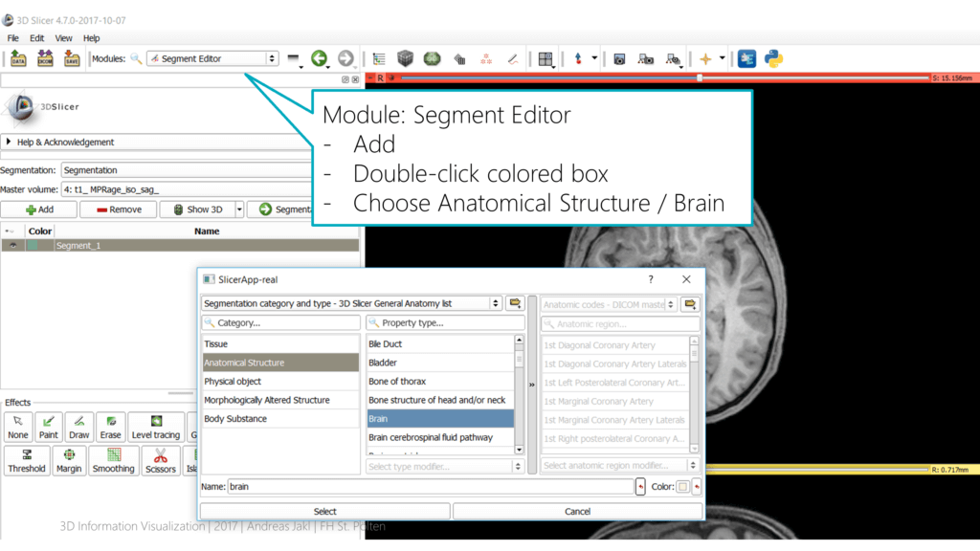Viewport: 980px width, 551px height.
Task: Open the Volumes cube icon
Action: coord(405,58)
